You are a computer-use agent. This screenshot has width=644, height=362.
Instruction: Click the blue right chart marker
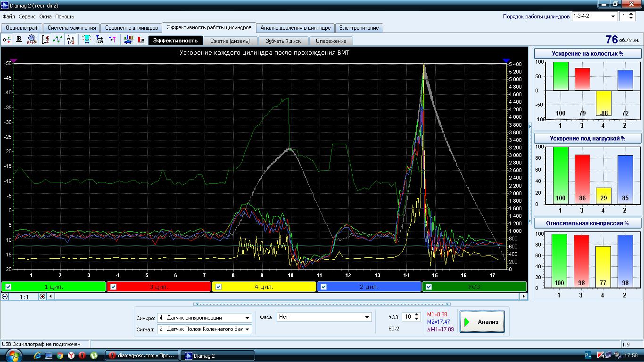506,61
